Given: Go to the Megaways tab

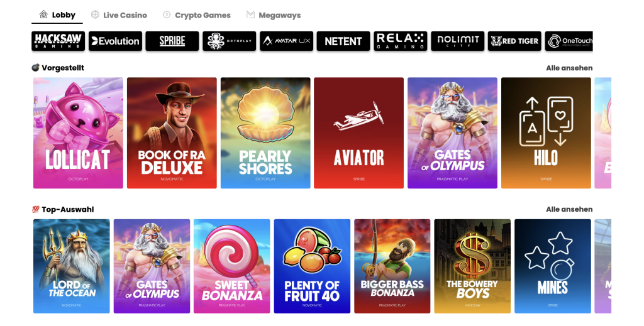Looking at the screenshot, I should [x=274, y=15].
